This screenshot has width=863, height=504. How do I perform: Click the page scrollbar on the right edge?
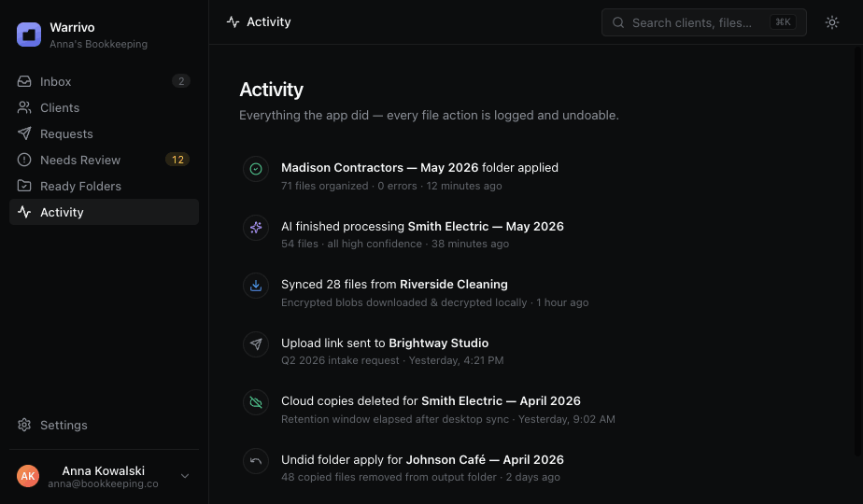[x=858, y=250]
